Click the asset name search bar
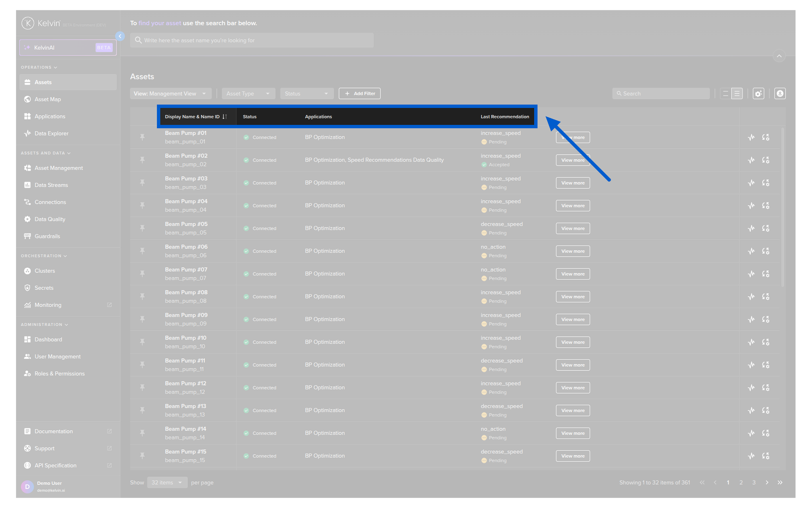 tap(252, 41)
